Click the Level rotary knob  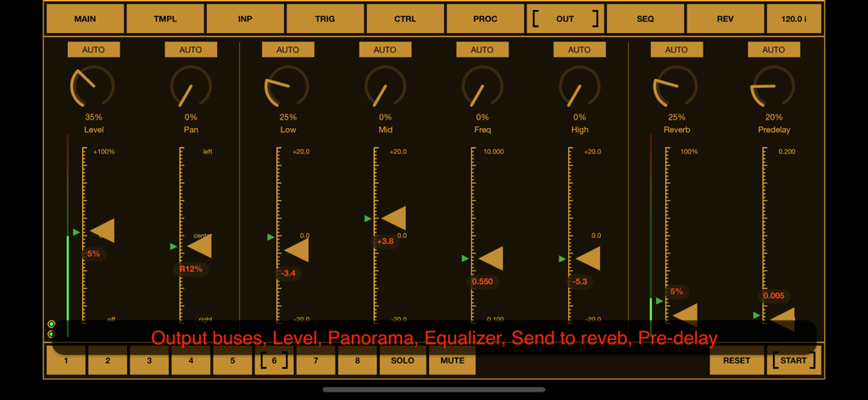[93, 87]
